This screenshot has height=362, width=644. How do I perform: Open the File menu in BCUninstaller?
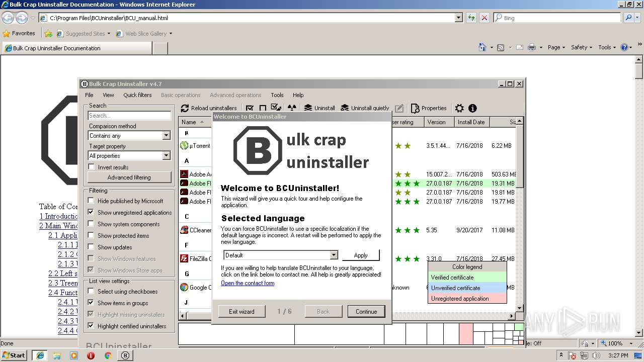pyautogui.click(x=89, y=95)
